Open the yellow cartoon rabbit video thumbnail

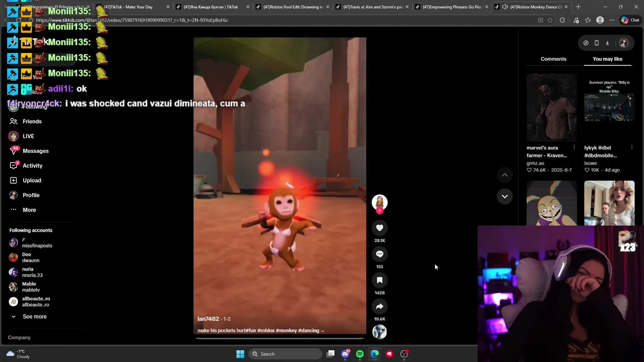[551, 203]
